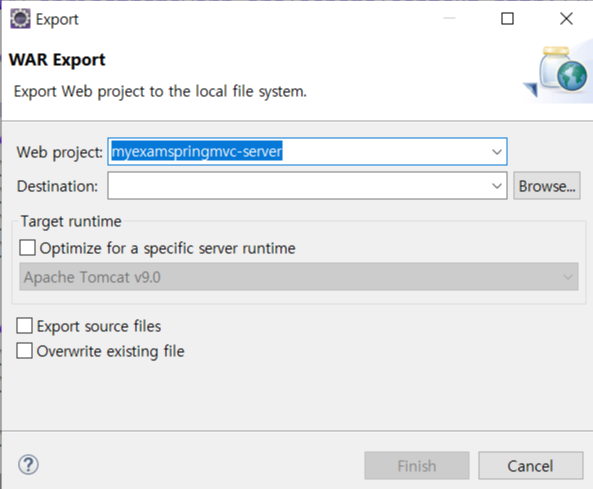The width and height of the screenshot is (593, 489).
Task: Expand the Web project dropdown arrow
Action: tap(497, 152)
